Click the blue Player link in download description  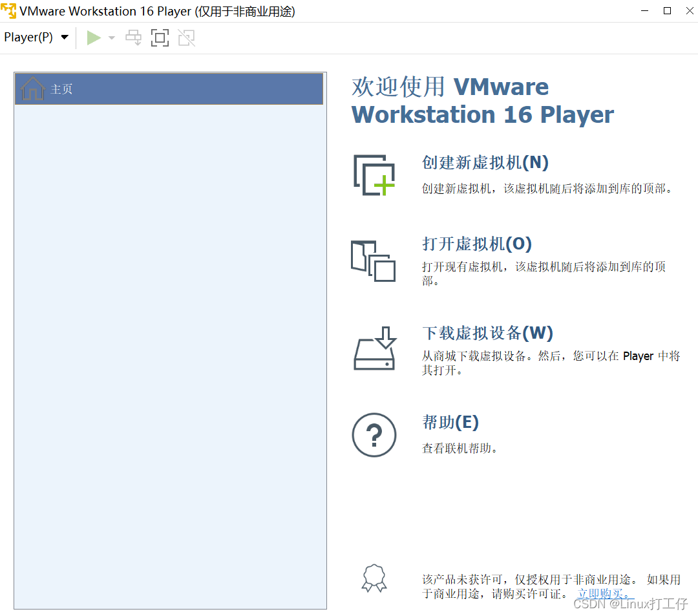coord(638,356)
